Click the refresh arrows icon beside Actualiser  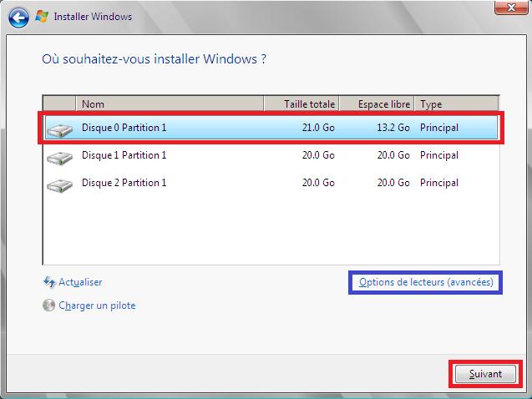49,282
